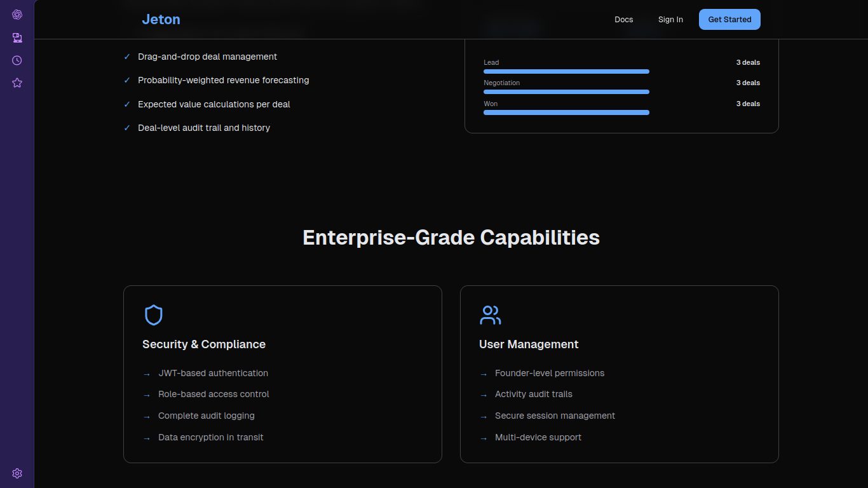Click '3 deals' count beside Won
Screen dimensions: 868x488
748,104
